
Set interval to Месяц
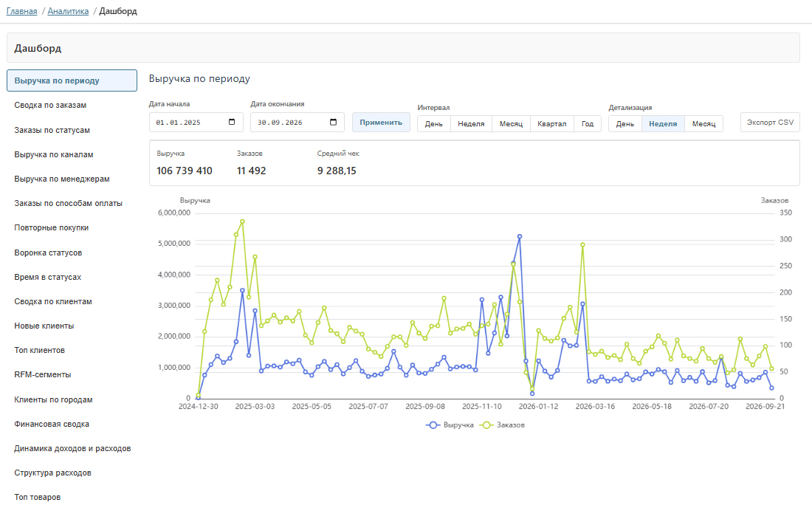(511, 124)
